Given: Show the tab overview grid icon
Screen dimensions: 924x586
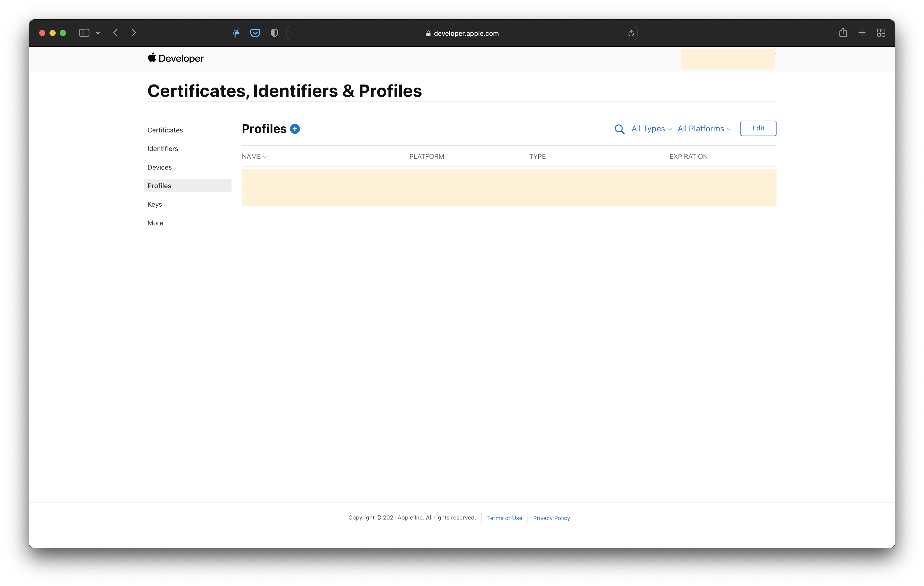Looking at the screenshot, I should [881, 33].
